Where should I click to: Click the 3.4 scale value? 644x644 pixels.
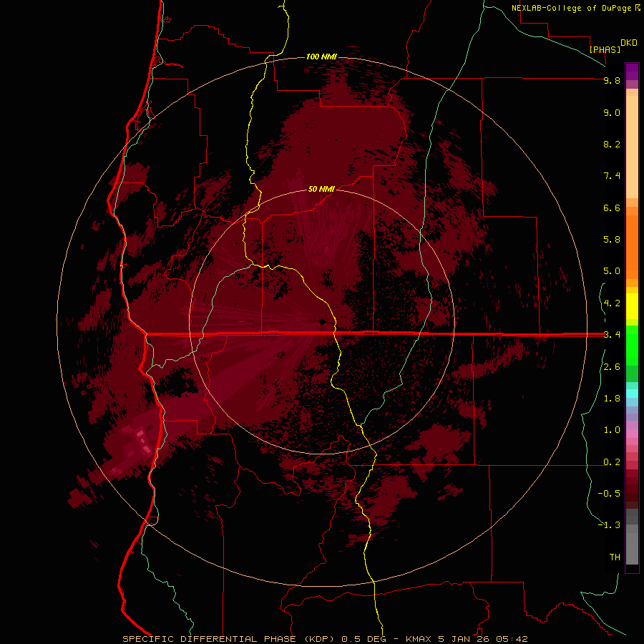(612, 335)
